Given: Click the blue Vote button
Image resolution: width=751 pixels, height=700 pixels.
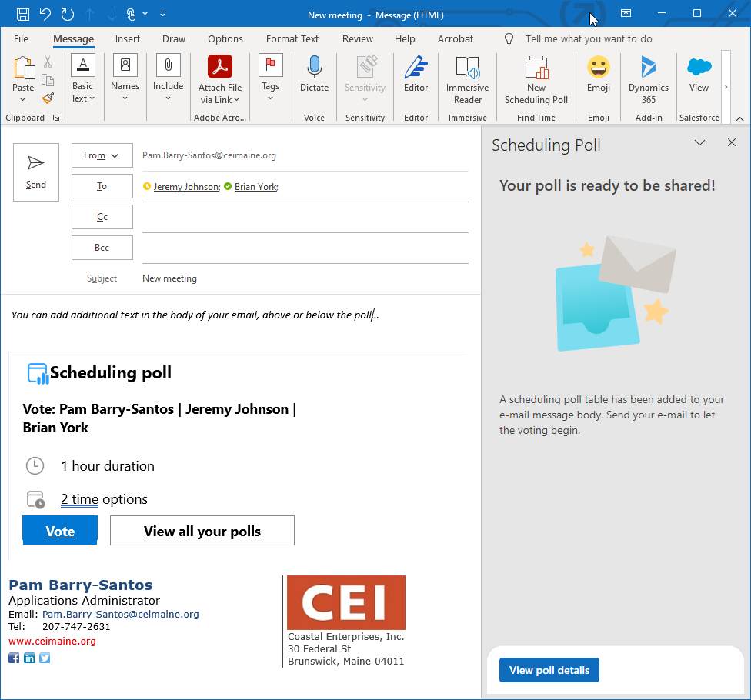Looking at the screenshot, I should pos(60,531).
